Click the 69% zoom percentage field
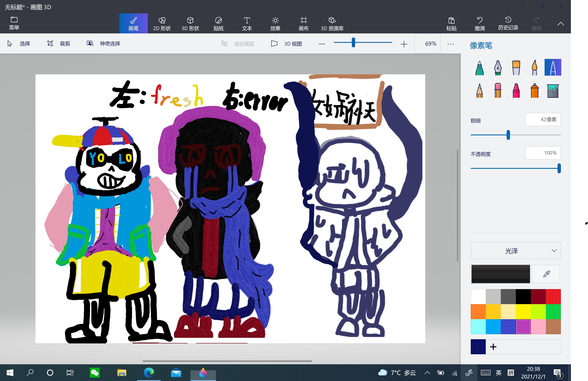588x381 pixels. pos(427,44)
